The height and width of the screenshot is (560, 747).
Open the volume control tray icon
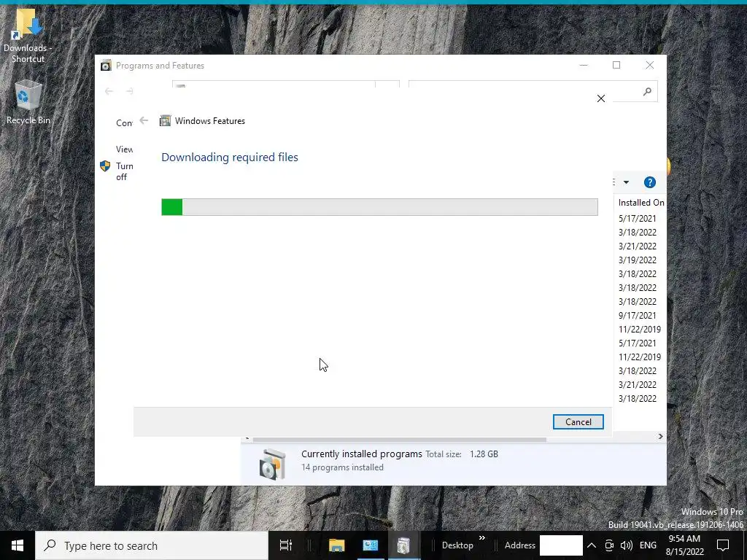[x=626, y=545]
